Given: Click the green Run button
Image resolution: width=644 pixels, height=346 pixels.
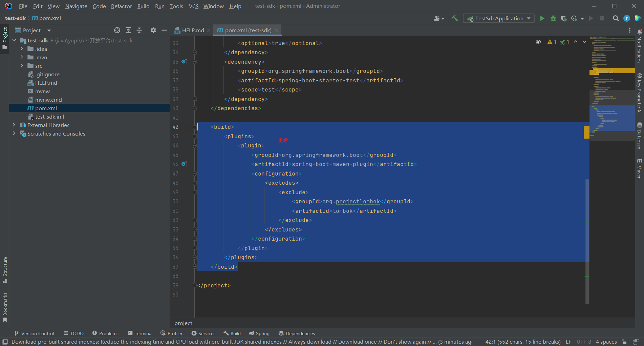Looking at the screenshot, I should tap(542, 18).
